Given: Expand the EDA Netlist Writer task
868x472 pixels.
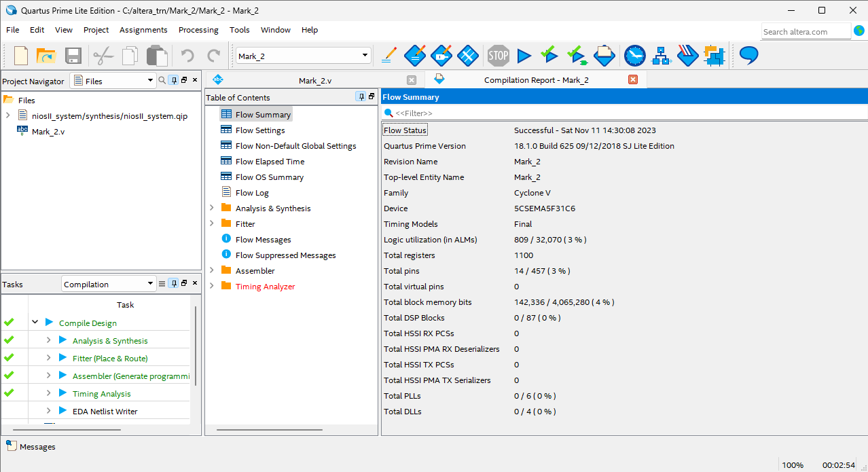Looking at the screenshot, I should [48, 411].
